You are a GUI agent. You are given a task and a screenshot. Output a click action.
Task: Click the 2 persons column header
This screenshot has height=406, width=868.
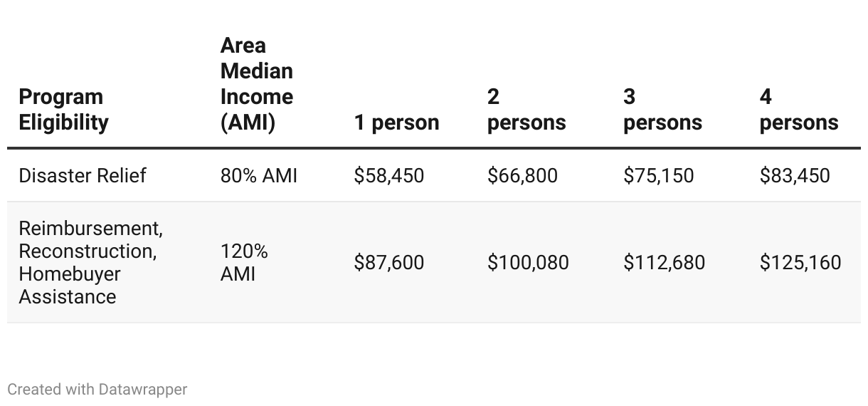coord(526,110)
